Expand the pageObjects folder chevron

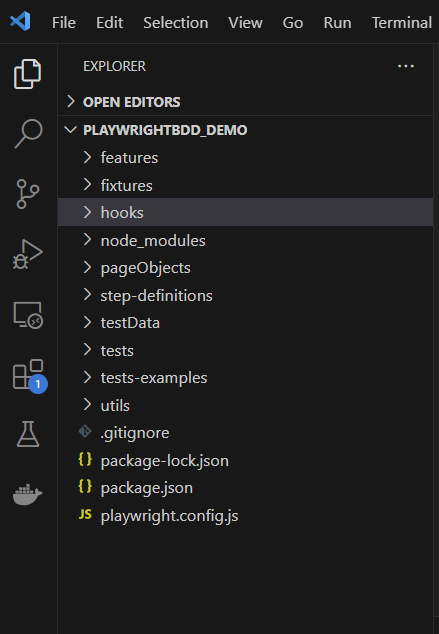[87, 267]
